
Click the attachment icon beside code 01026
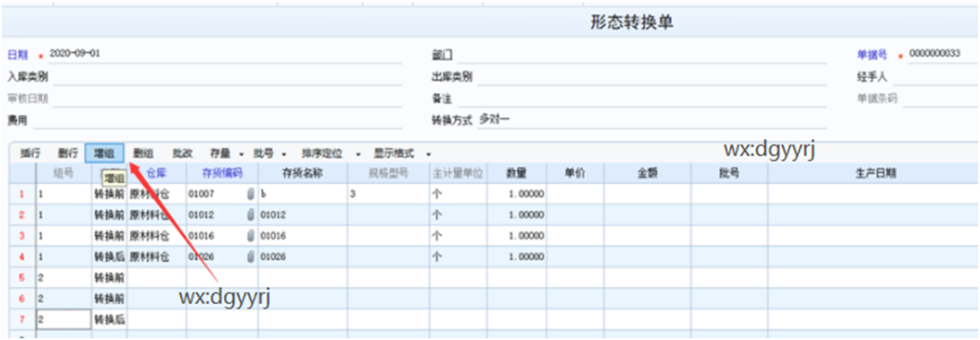(x=251, y=257)
